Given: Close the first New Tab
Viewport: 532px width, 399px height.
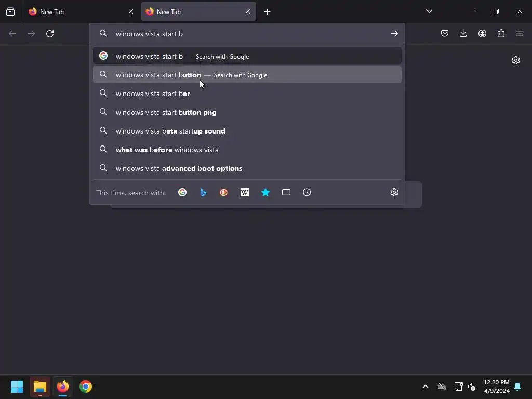Looking at the screenshot, I should (x=131, y=11).
